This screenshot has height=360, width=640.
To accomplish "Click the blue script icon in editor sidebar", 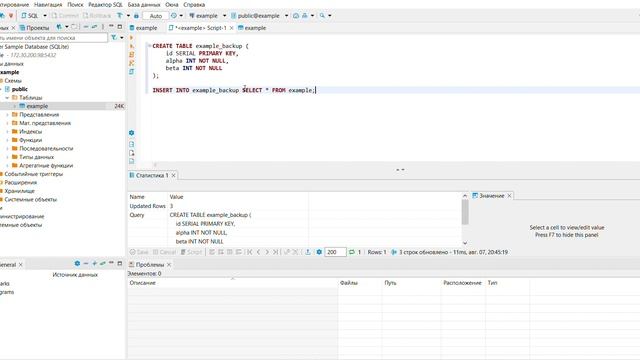I will point(131,72).
